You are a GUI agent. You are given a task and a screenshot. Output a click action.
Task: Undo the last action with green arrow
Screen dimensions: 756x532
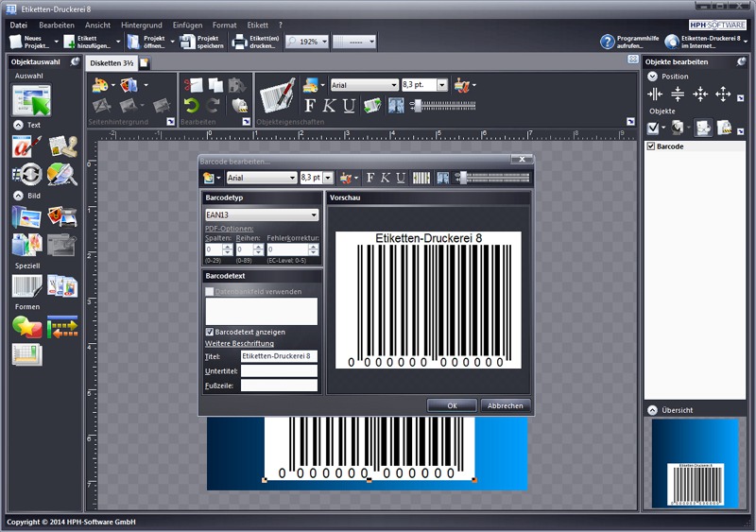[x=192, y=105]
